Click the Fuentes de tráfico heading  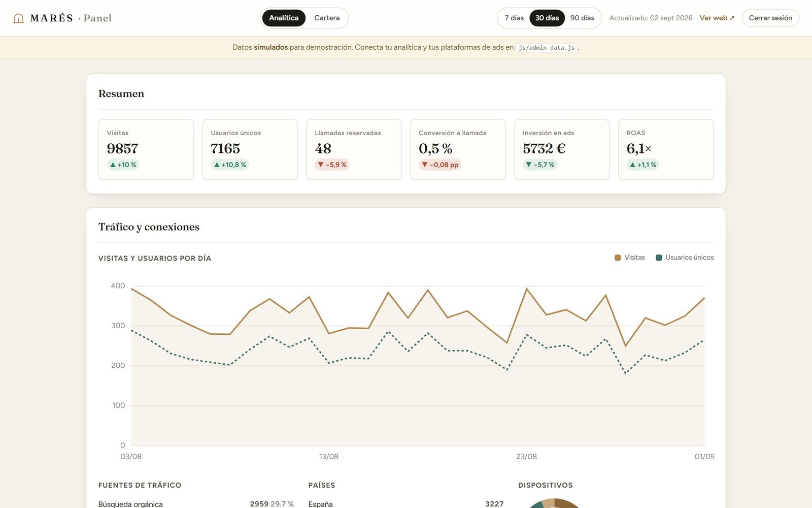point(140,485)
